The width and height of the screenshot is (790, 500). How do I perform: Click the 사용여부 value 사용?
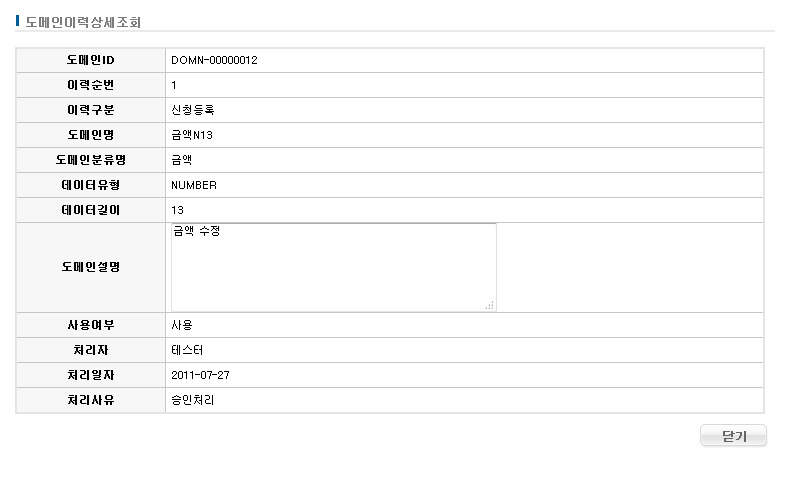point(182,325)
